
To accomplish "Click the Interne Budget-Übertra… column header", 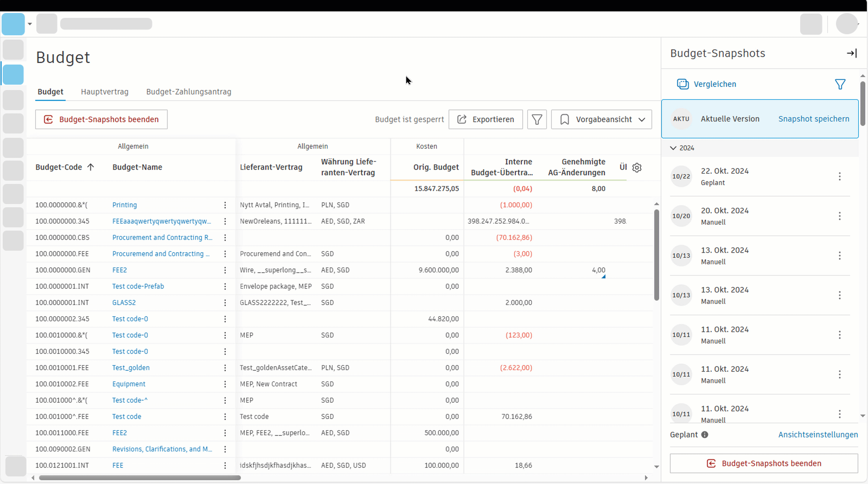I will pos(502,167).
